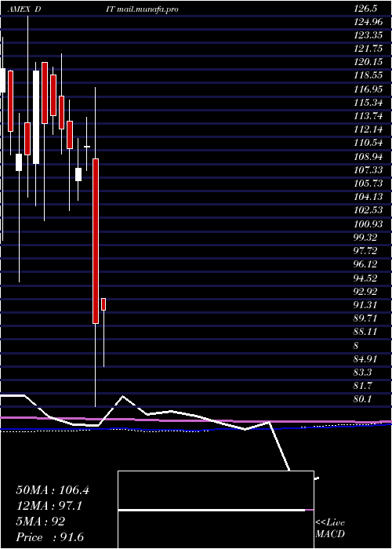Click the 105.73 price label
The height and width of the screenshot is (549, 392).
click(368, 184)
